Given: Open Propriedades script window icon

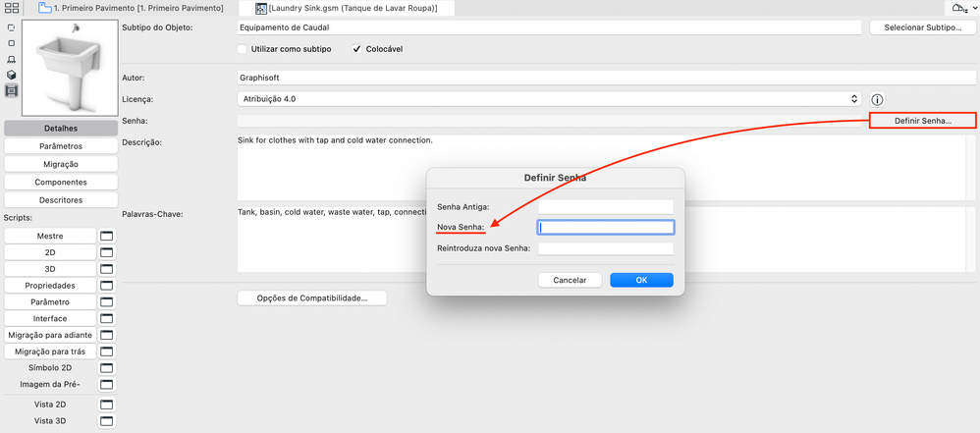Looking at the screenshot, I should 107,286.
